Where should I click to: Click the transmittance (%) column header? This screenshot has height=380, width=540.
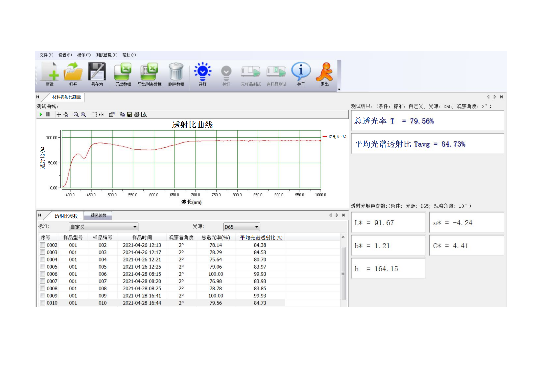click(216, 237)
